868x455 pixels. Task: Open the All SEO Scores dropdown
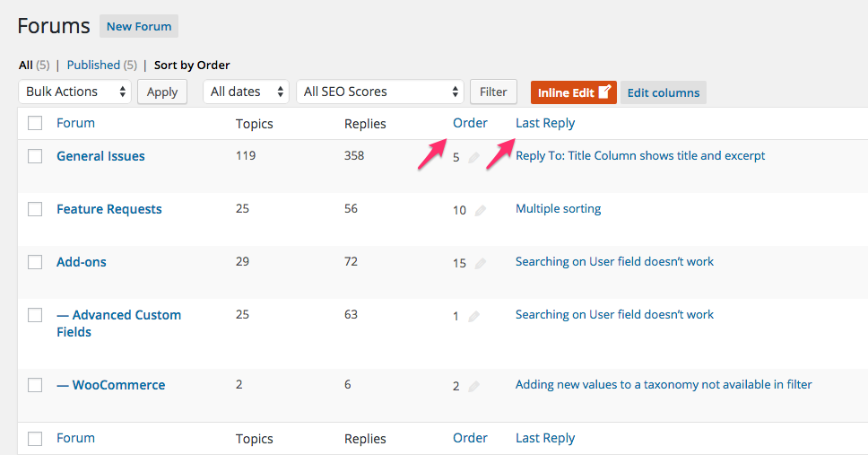[379, 92]
